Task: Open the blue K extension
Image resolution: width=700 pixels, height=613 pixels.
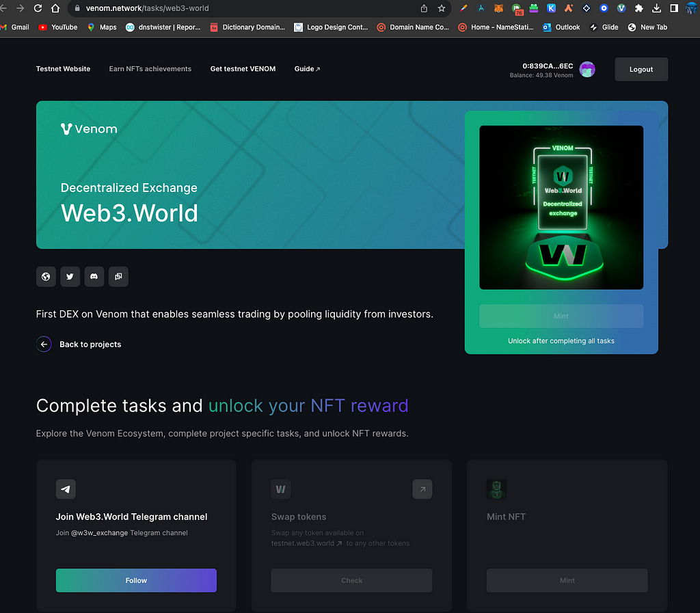Action: pyautogui.click(x=552, y=8)
